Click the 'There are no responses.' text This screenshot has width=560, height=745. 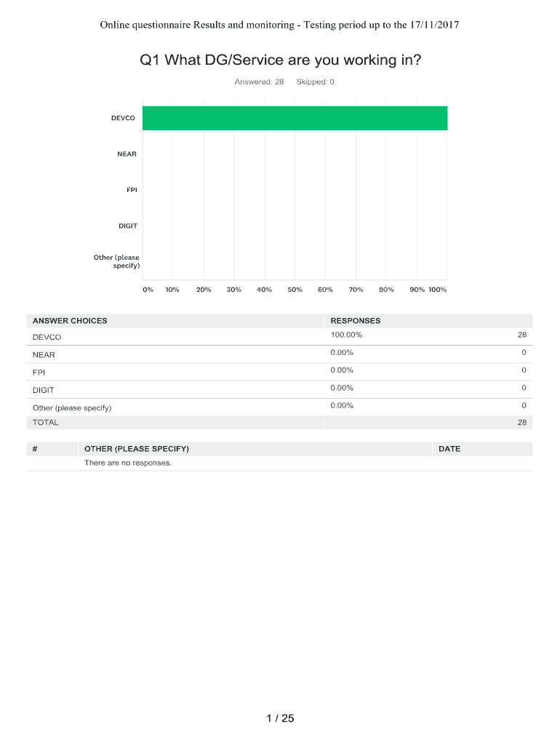pyautogui.click(x=128, y=463)
